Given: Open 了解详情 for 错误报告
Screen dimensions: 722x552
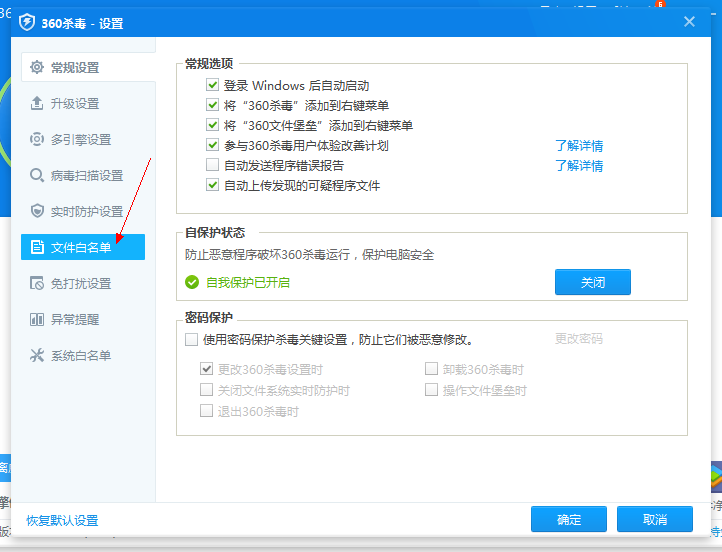Looking at the screenshot, I should pyautogui.click(x=579, y=165).
